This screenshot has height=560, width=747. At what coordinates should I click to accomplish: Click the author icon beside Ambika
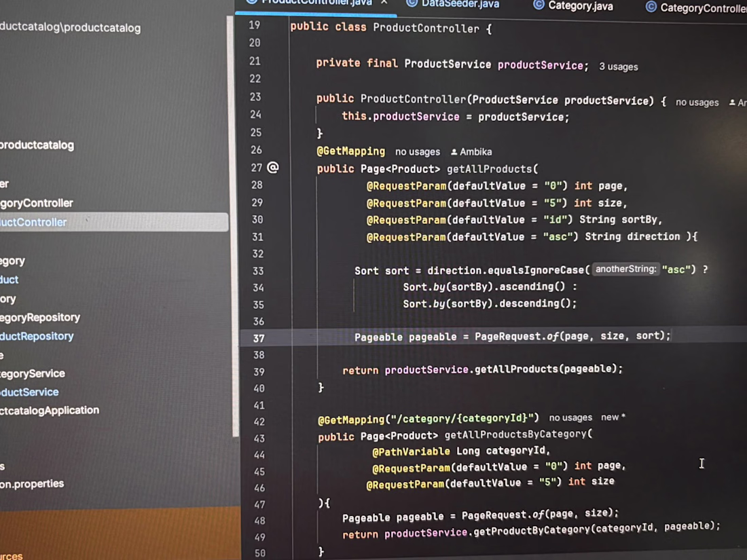[454, 152]
